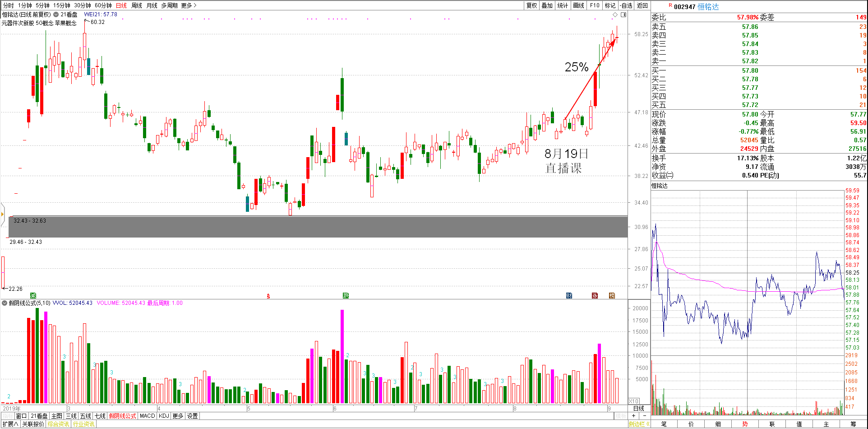Collapse the 侧边栏 sidebar toggle
Viewport: 868px width, 429px height.
(x=639, y=424)
